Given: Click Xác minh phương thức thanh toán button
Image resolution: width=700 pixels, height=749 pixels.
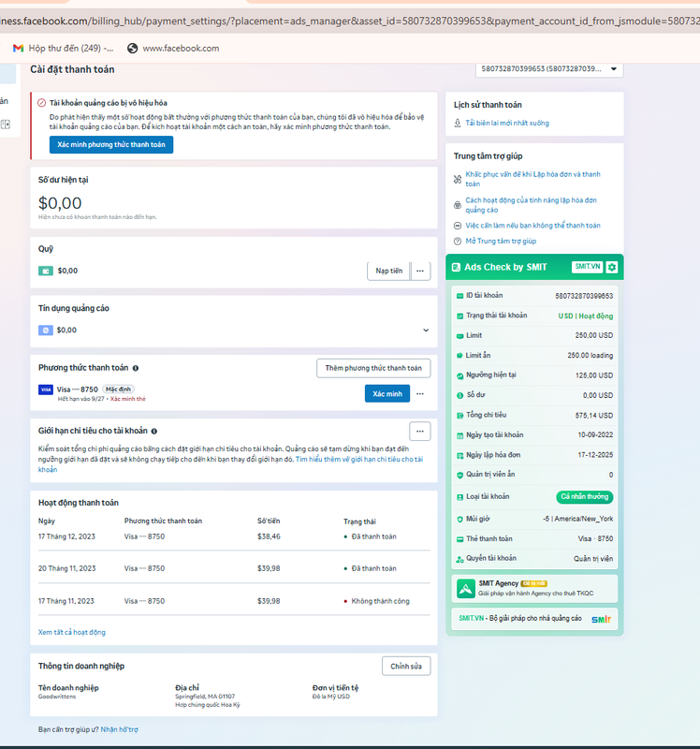Looking at the screenshot, I should tap(111, 145).
